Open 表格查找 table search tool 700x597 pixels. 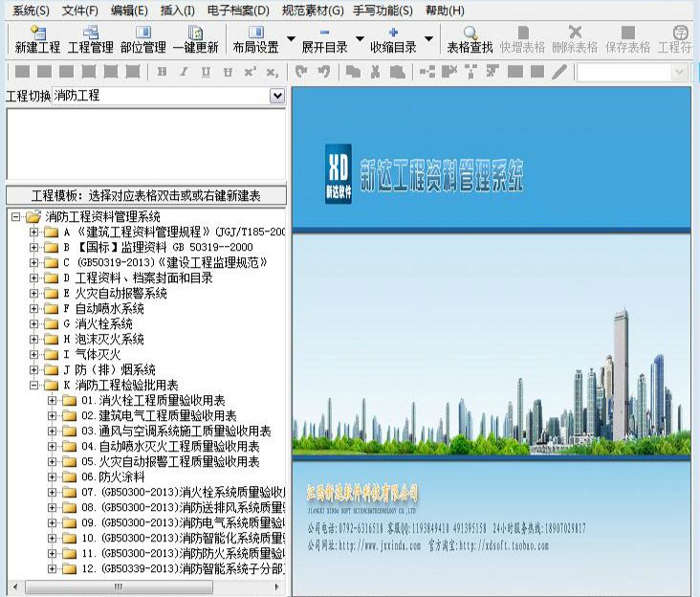point(470,39)
